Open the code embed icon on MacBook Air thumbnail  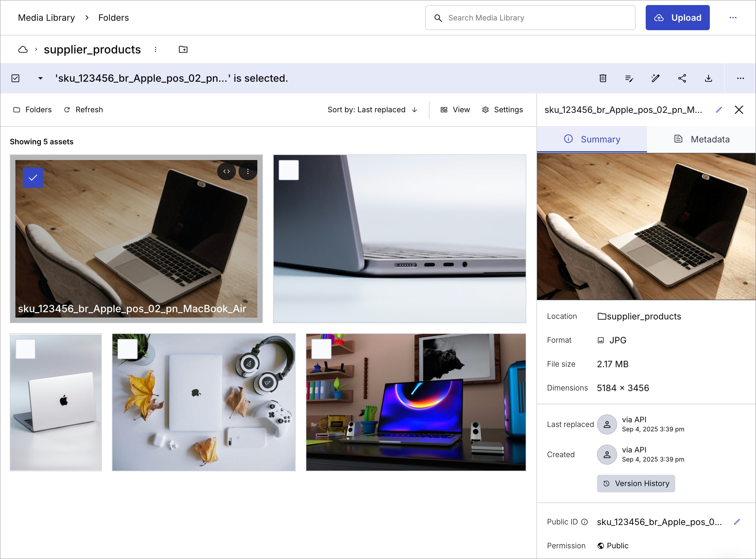click(x=226, y=171)
